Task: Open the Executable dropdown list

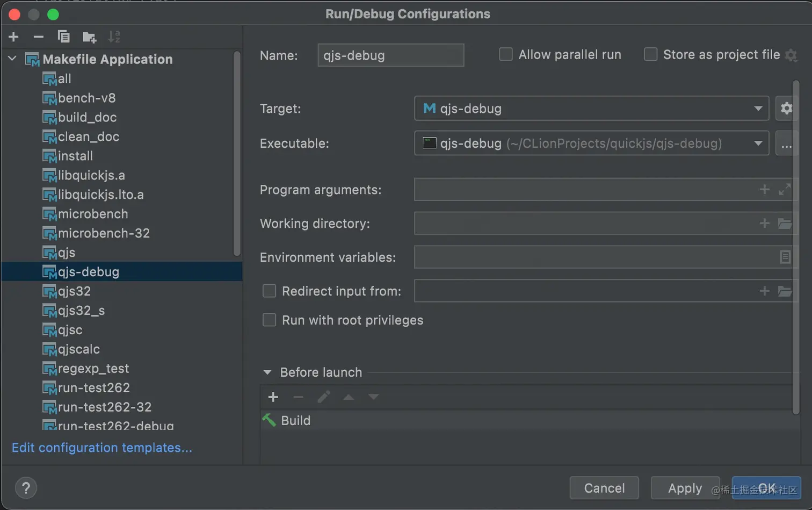Action: click(x=758, y=143)
